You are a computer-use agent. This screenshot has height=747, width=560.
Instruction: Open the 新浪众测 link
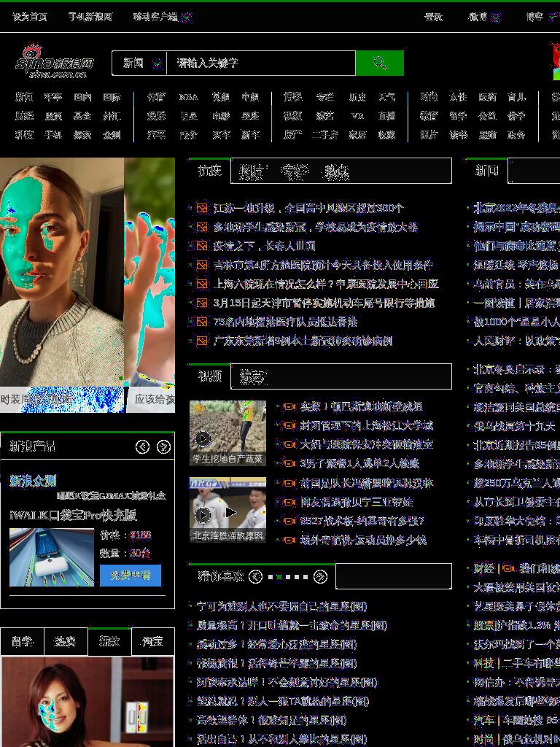coord(33,481)
